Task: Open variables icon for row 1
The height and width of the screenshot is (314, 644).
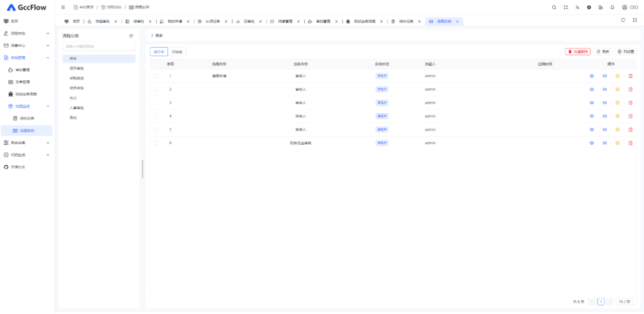Action: coord(605,76)
